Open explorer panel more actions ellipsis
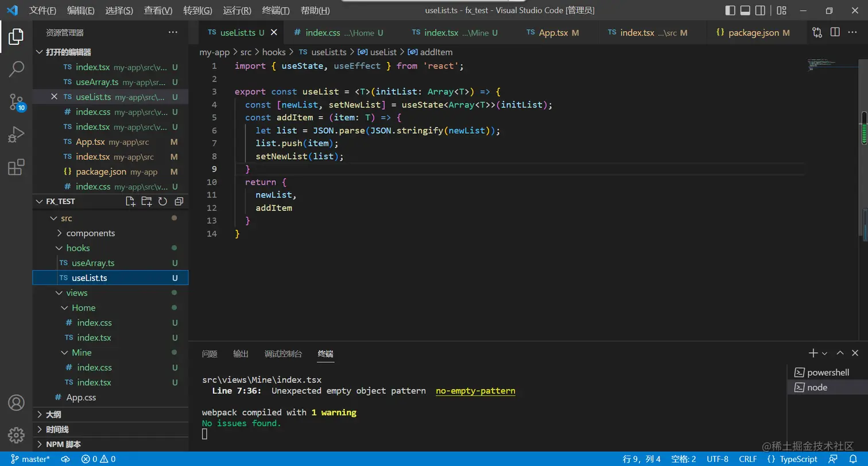Viewport: 868px width, 466px height. tap(173, 33)
